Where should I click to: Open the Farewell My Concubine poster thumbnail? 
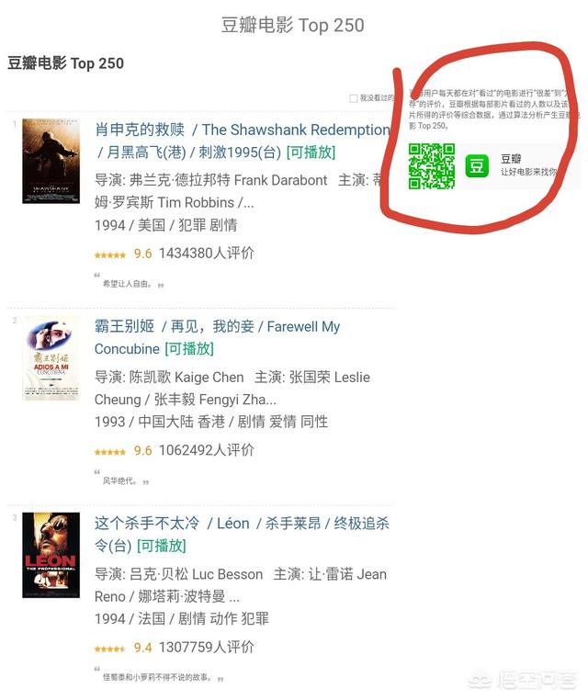coord(51,358)
